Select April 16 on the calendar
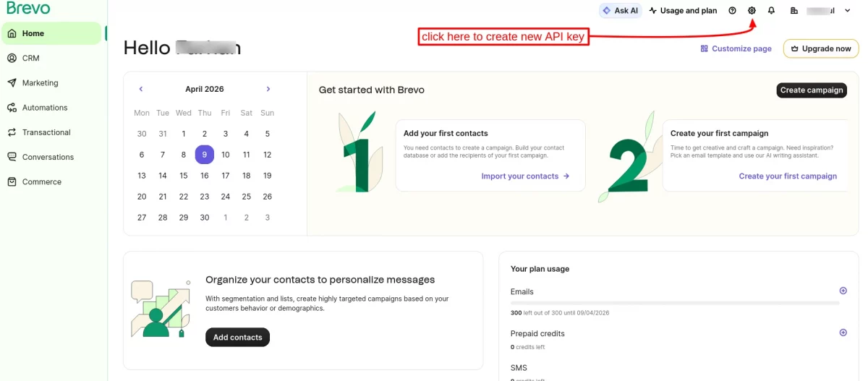 (x=205, y=176)
